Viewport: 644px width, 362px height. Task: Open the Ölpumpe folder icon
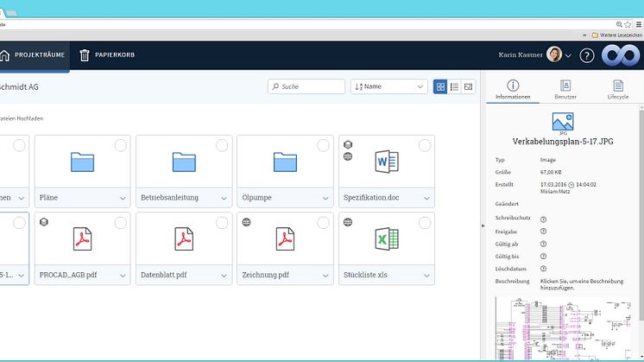285,162
